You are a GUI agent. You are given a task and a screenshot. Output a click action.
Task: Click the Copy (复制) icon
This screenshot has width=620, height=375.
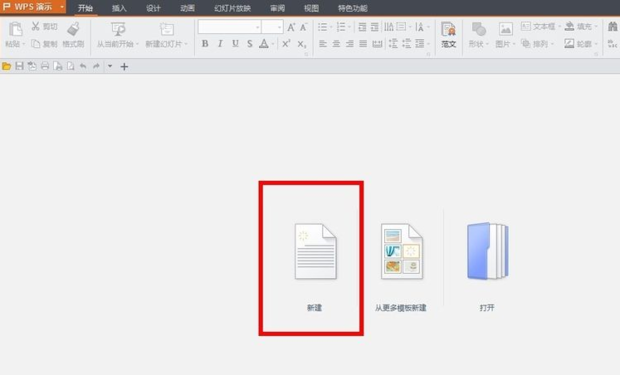(36, 44)
